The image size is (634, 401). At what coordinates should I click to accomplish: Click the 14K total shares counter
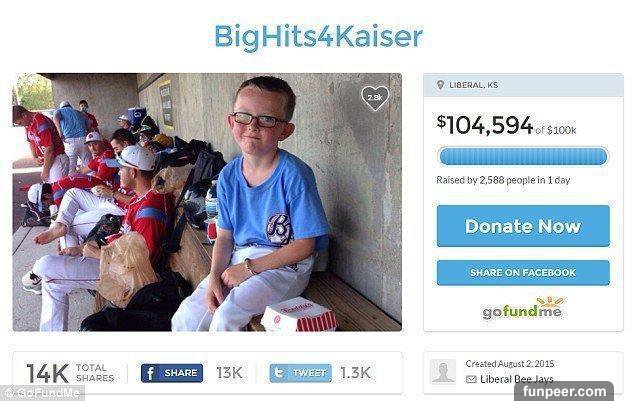tap(70, 373)
